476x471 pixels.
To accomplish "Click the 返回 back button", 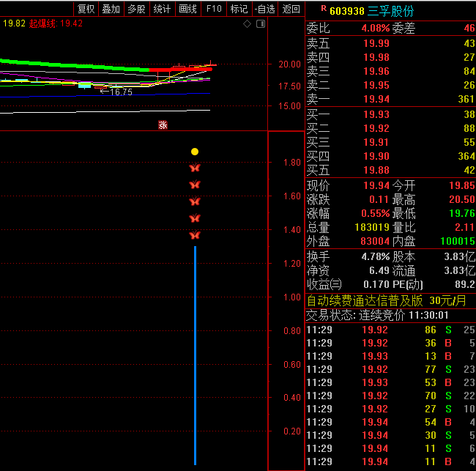I will [x=291, y=9].
